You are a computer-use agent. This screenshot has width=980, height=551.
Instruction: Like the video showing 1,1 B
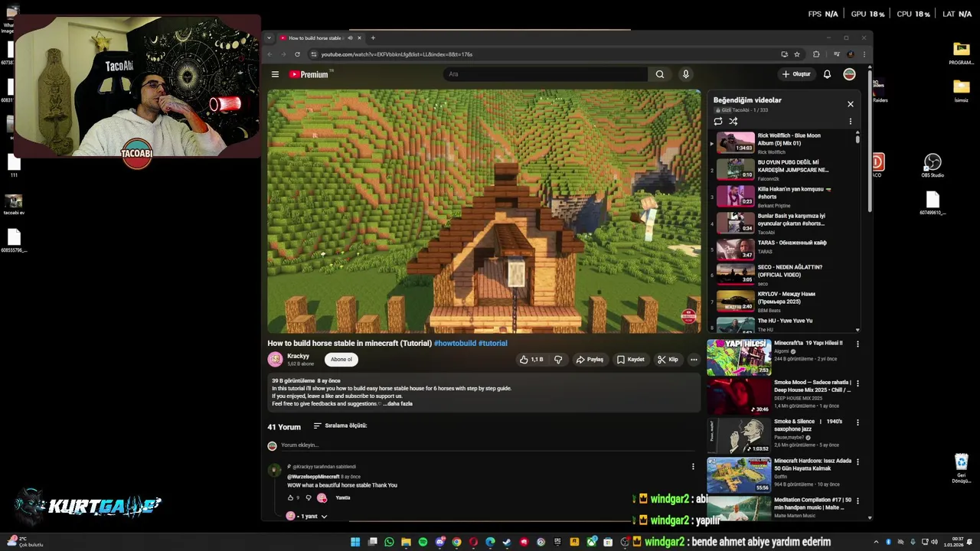(x=531, y=359)
